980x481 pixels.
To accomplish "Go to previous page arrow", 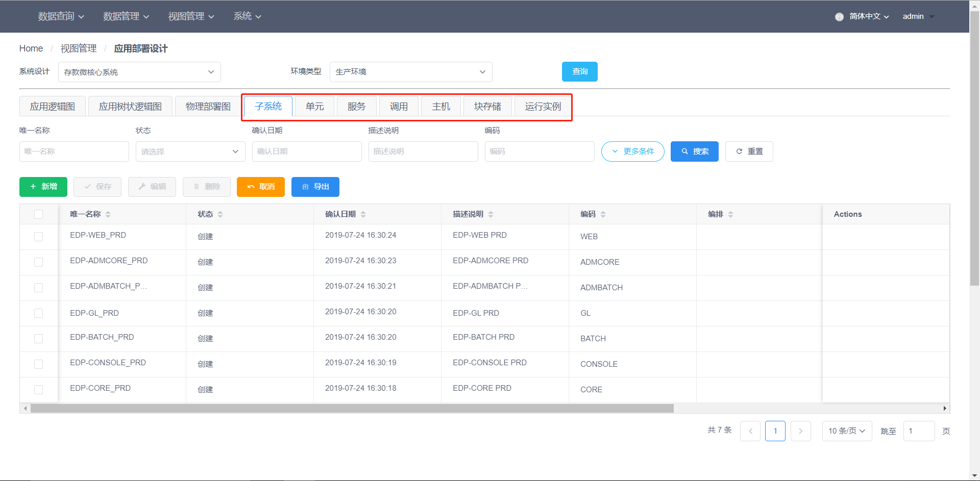I will 750,431.
